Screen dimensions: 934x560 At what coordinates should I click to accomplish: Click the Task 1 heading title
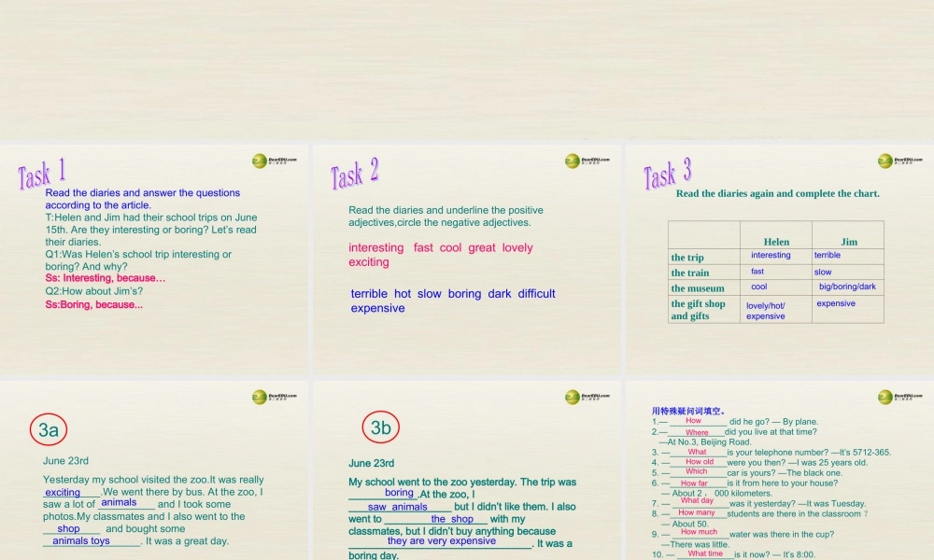click(x=39, y=175)
